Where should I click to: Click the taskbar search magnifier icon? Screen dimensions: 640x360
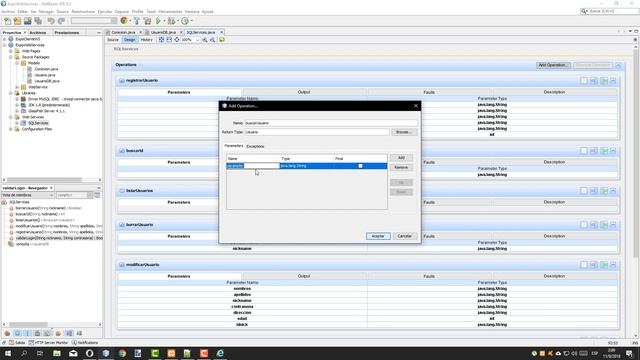click(x=24, y=353)
